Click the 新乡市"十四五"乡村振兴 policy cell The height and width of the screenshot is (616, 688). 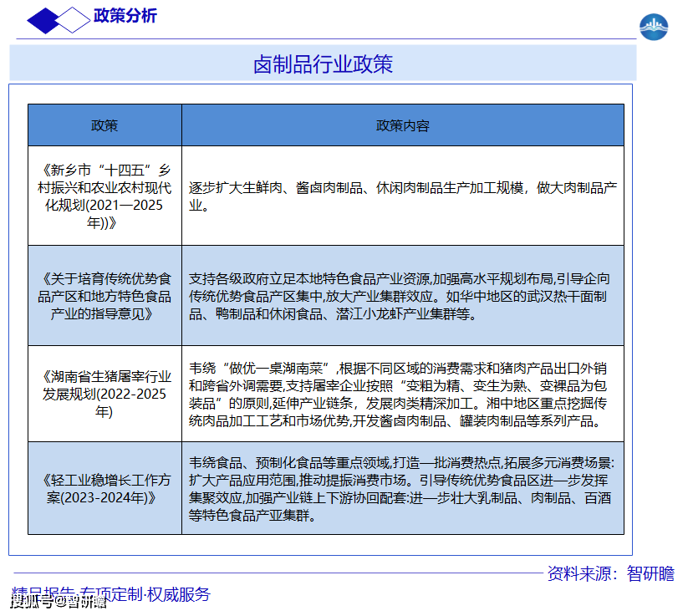tap(104, 196)
